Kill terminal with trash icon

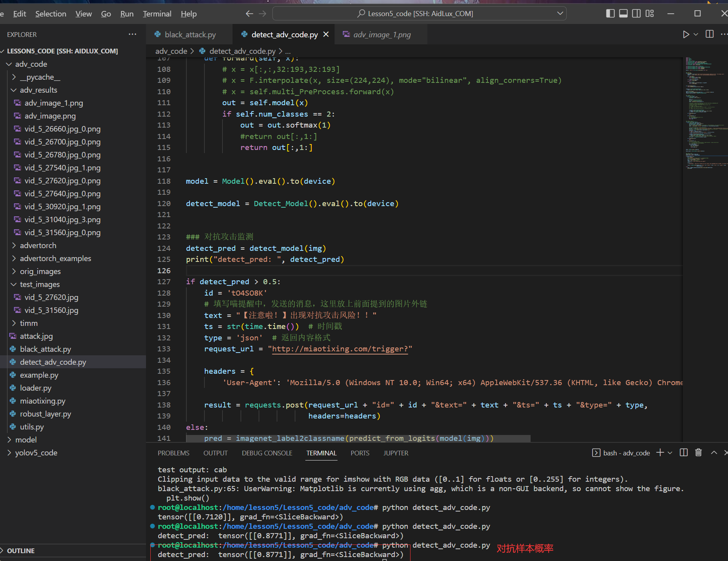[x=699, y=453]
